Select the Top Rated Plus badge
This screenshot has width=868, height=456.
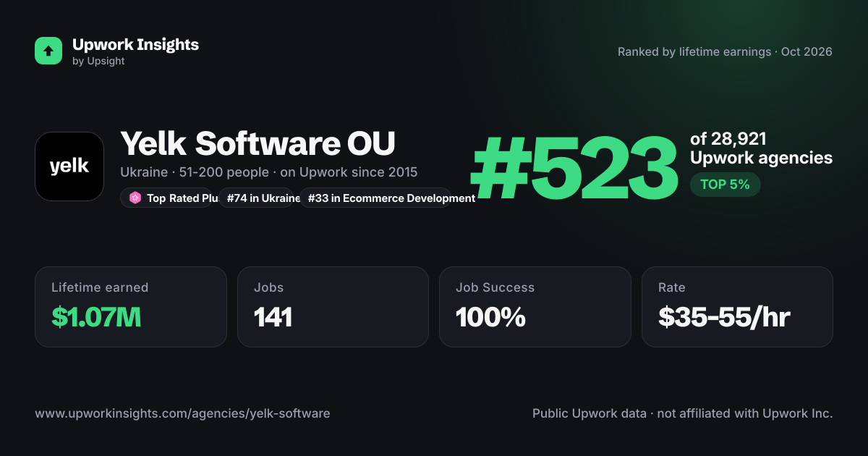pyautogui.click(x=166, y=198)
